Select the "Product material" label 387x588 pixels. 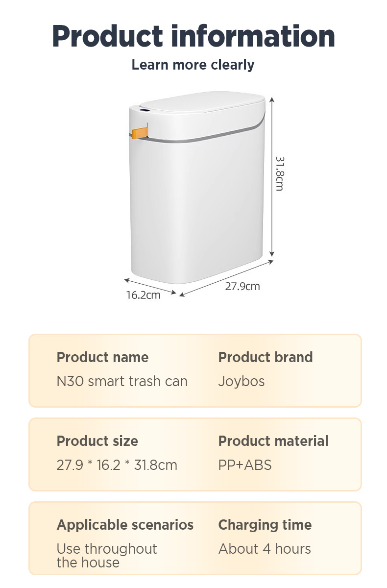[x=273, y=441]
